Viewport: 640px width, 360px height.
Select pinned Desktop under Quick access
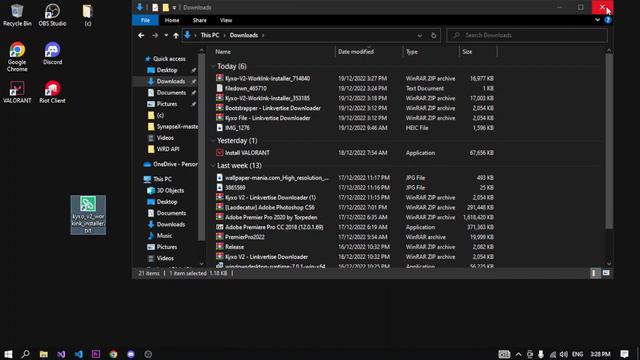click(x=167, y=70)
